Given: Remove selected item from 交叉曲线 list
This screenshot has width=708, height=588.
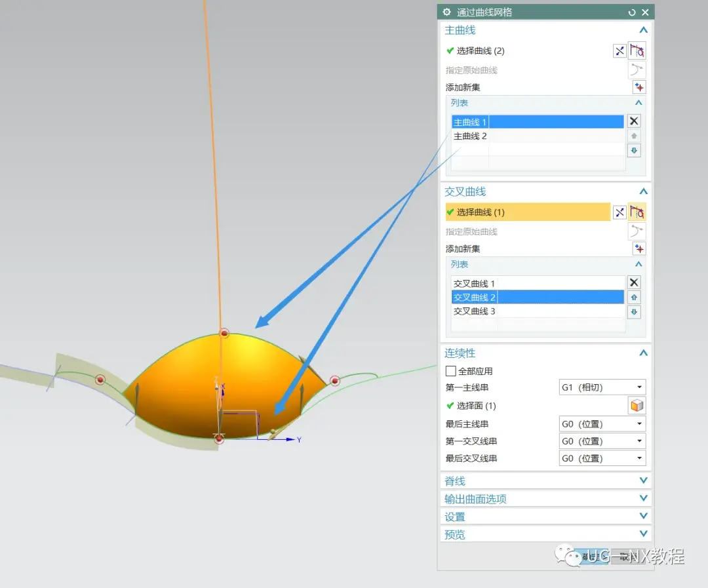Looking at the screenshot, I should [x=634, y=283].
